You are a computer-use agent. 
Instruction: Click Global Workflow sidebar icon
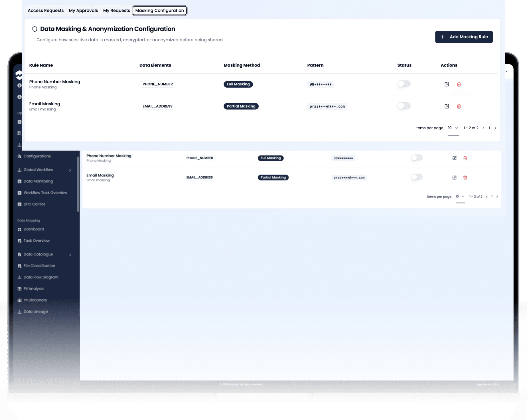click(x=19, y=170)
